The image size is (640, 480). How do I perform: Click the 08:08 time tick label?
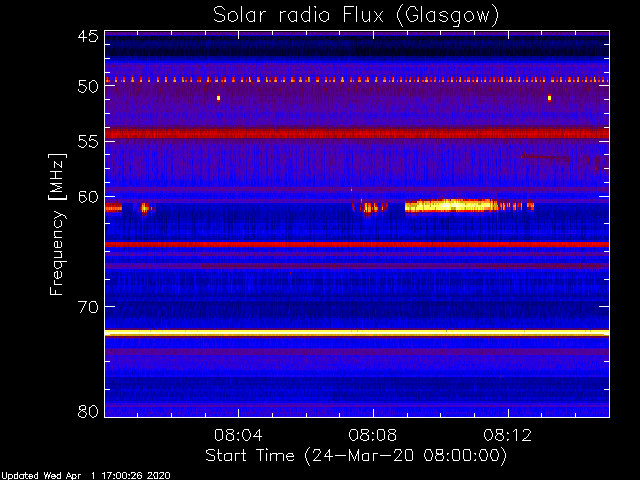pos(373,435)
